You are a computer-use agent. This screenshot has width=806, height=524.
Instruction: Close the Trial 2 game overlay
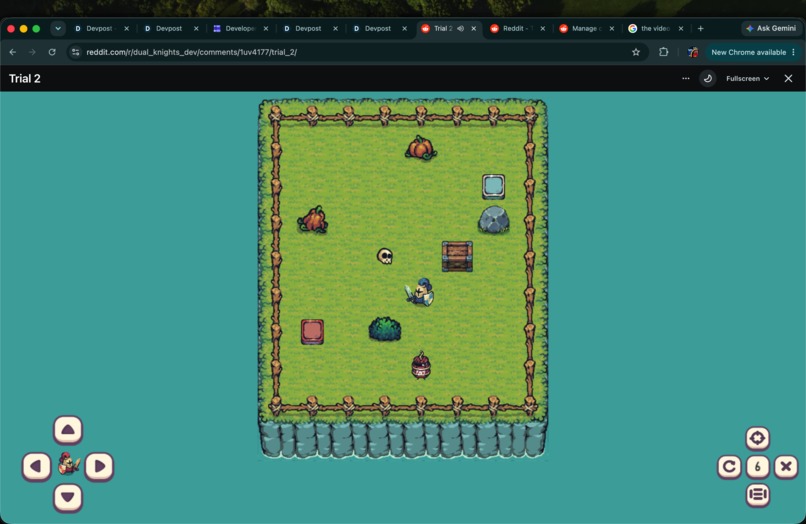(789, 79)
